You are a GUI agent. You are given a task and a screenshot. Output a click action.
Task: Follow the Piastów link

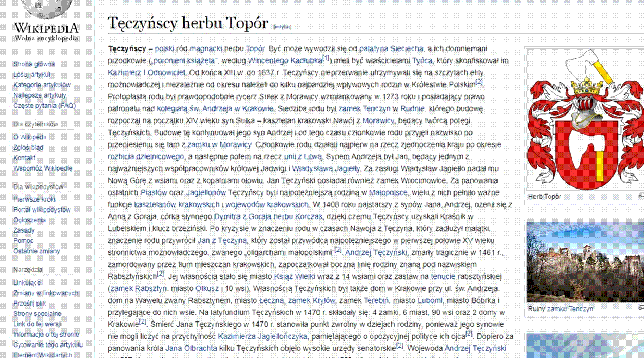[x=154, y=192]
